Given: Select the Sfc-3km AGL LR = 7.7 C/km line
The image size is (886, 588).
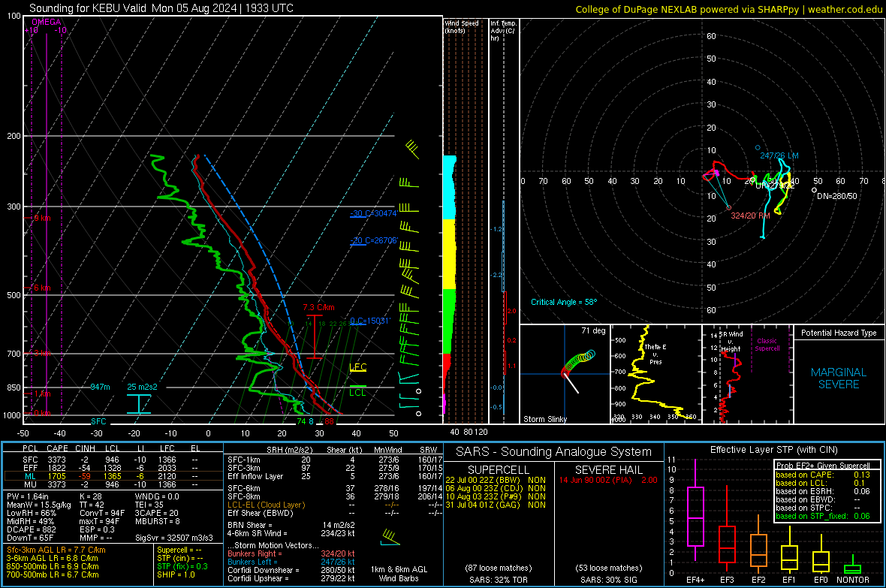Looking at the screenshot, I should click(56, 550).
